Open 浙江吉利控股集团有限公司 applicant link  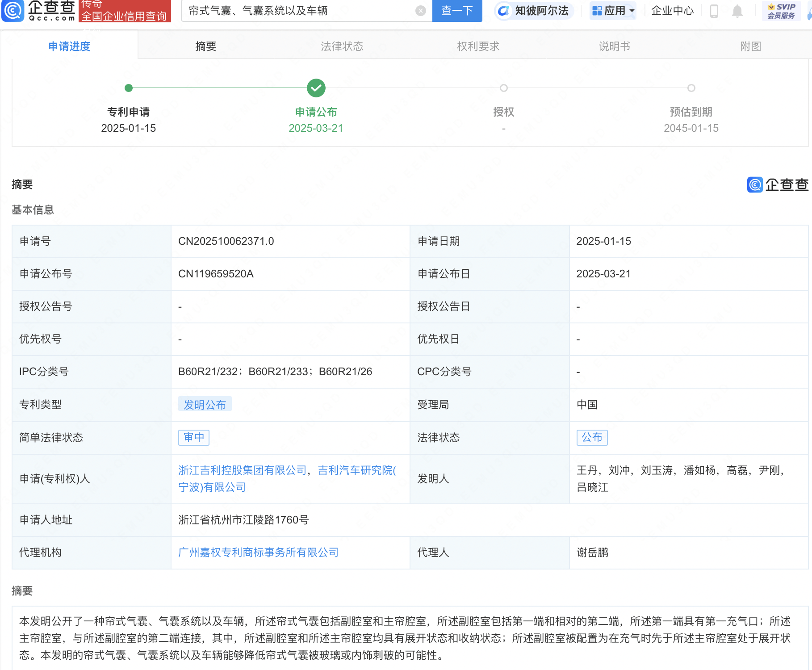pyautogui.click(x=243, y=470)
